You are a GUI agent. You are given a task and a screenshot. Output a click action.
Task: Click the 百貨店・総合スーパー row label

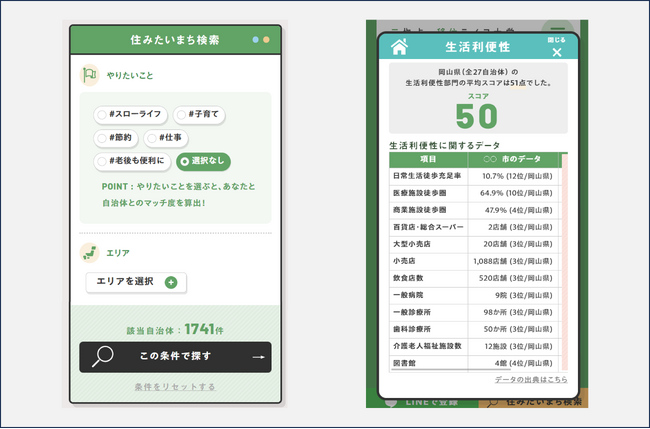click(428, 227)
